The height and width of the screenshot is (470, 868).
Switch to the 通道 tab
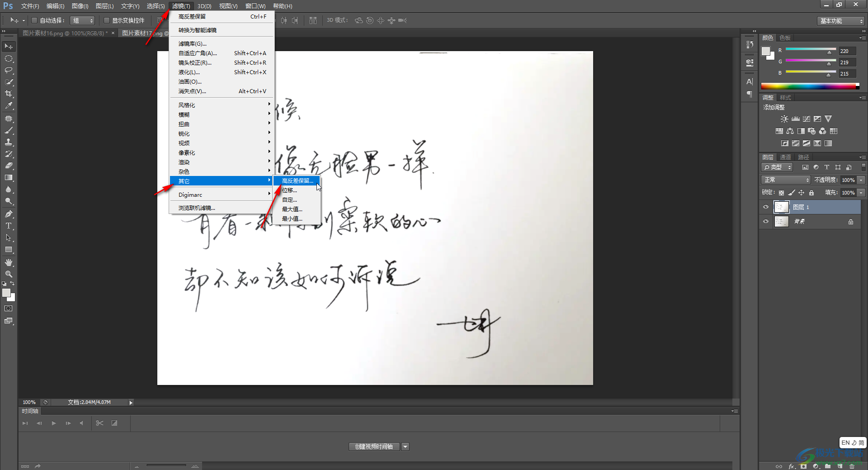coord(786,157)
